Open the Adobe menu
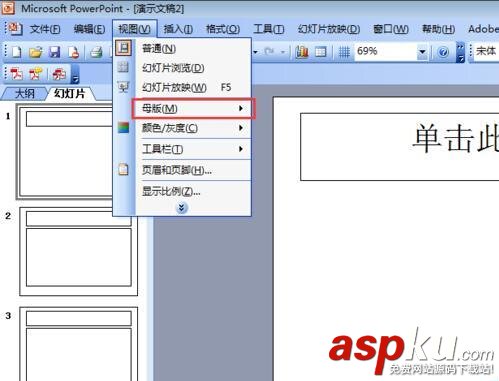Screen dimensions: 499x381 483,29
